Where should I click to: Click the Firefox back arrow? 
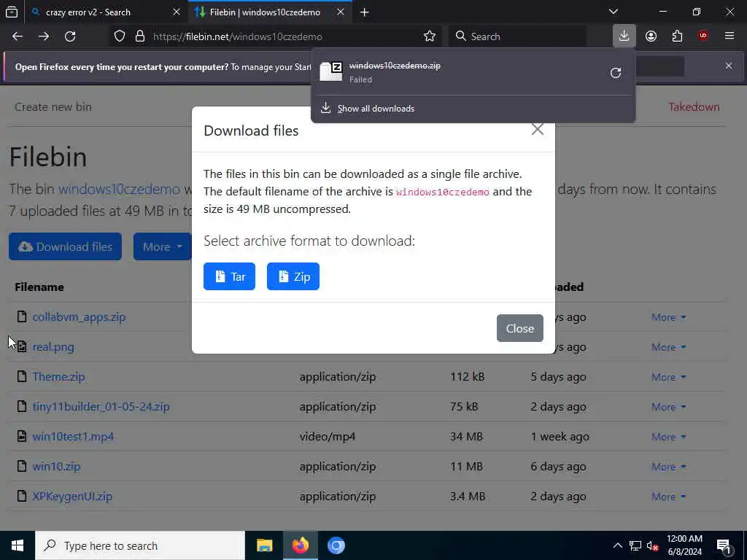click(18, 36)
